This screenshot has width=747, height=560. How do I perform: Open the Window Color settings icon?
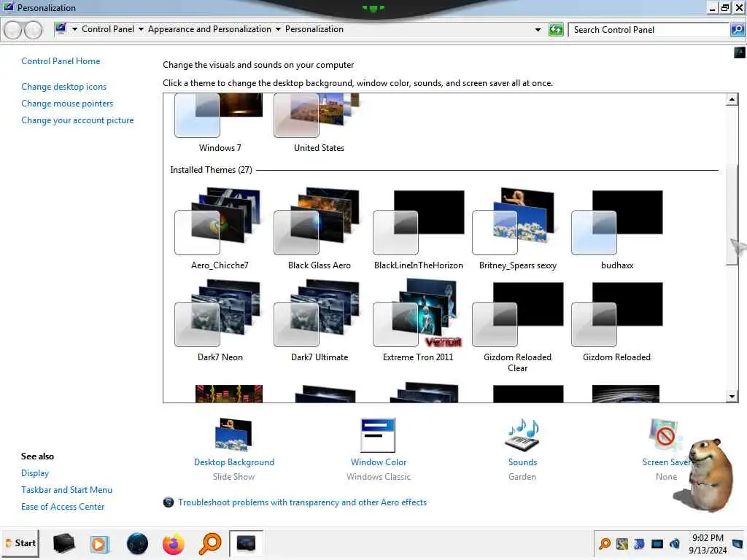point(378,435)
